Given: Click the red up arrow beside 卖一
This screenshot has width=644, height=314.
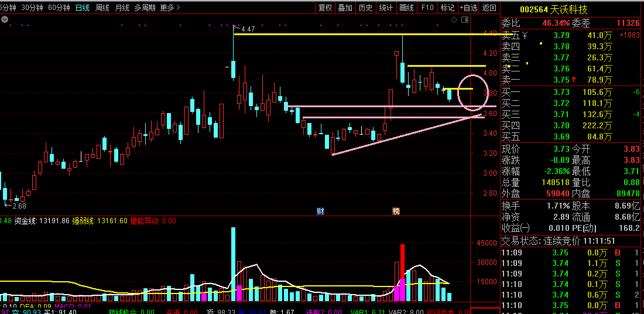Looking at the screenshot, I should click(573, 79).
